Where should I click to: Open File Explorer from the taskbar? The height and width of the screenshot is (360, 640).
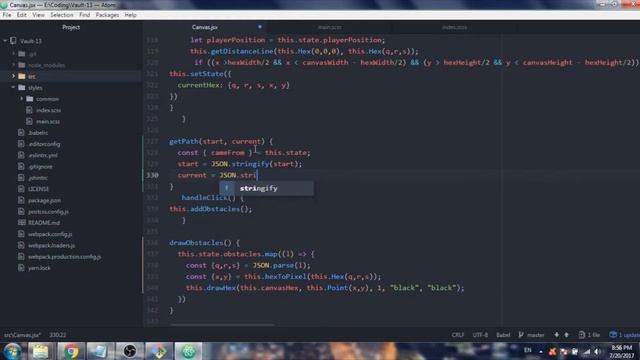pos(41,351)
